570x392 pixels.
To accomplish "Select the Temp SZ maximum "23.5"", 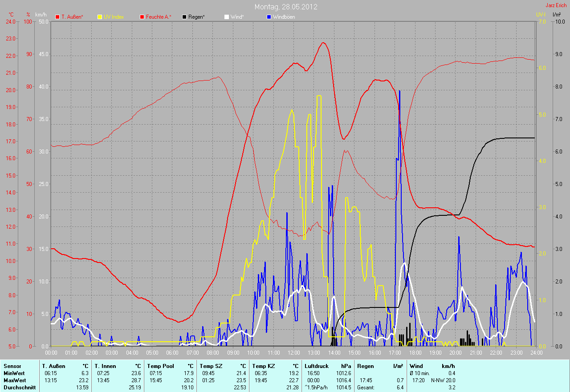I will tap(241, 380).
